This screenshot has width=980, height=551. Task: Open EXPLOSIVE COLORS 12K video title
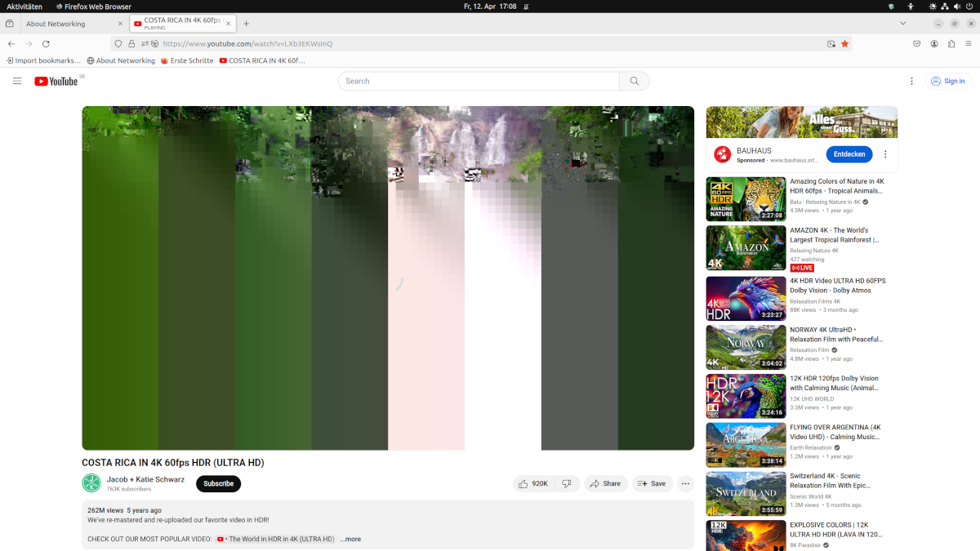pyautogui.click(x=837, y=530)
